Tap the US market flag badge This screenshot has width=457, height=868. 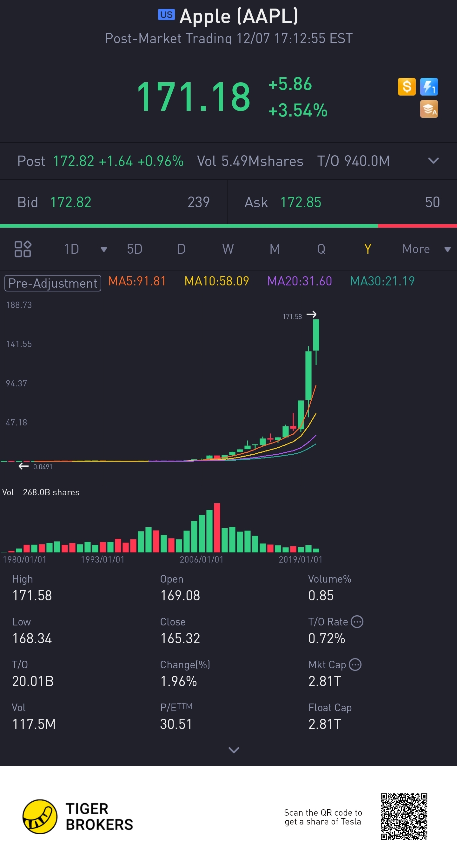pos(166,15)
